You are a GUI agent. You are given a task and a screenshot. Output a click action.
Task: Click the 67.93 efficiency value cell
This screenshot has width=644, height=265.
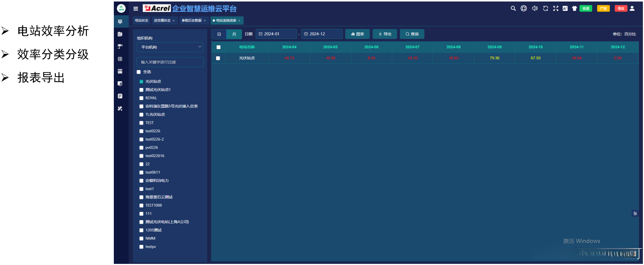pyautogui.click(x=536, y=58)
